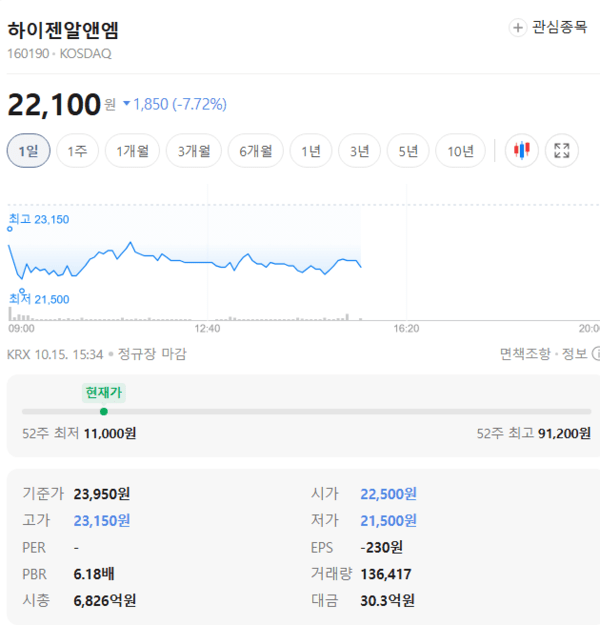This screenshot has width=600, height=625.
Task: Click the 거래량 136,417 value
Action: (x=386, y=574)
